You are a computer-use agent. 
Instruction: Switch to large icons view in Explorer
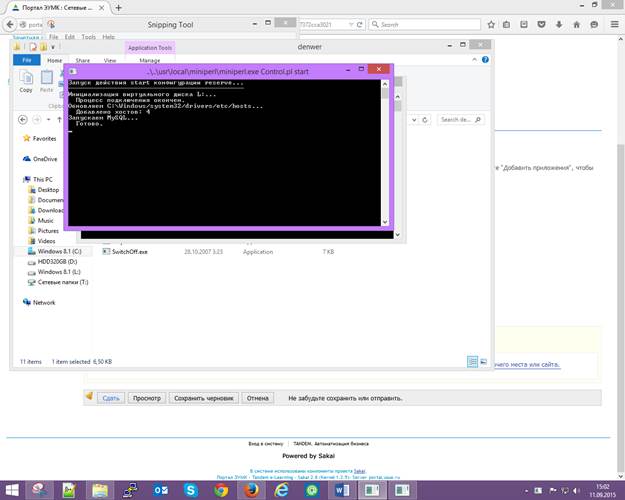click(x=484, y=361)
